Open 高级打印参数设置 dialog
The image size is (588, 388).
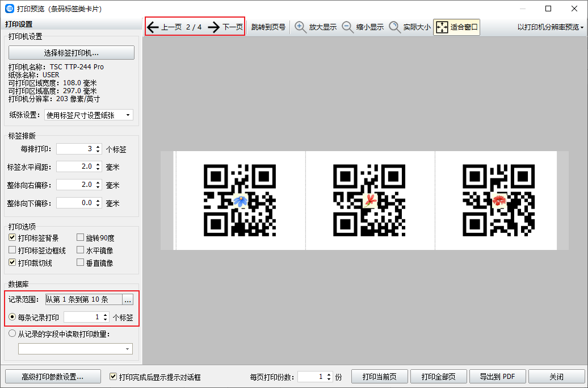click(x=53, y=377)
